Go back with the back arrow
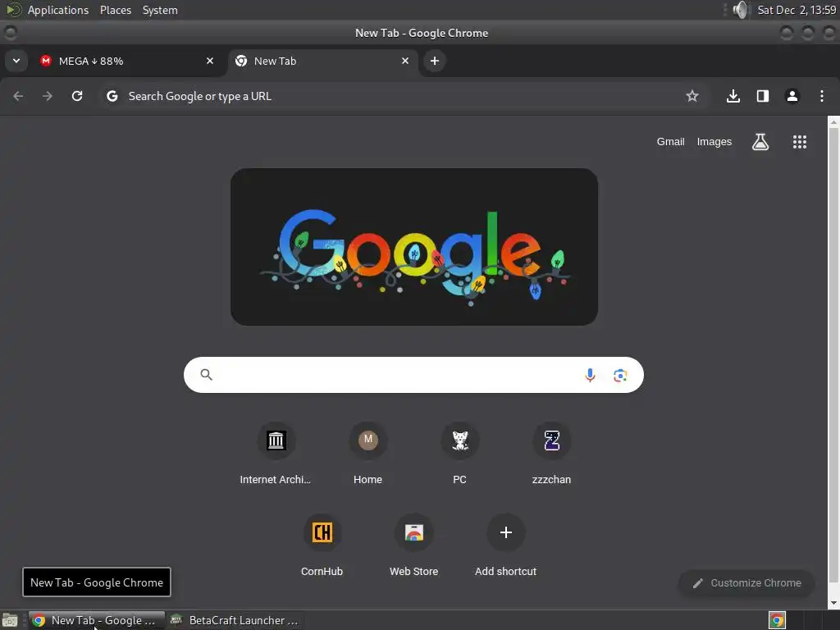 18,96
